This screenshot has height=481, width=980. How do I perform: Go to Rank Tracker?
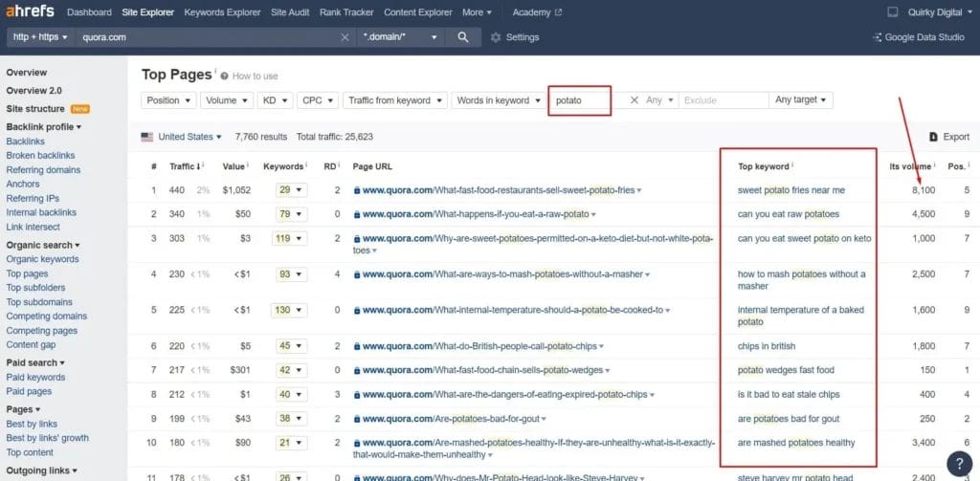pos(346,11)
